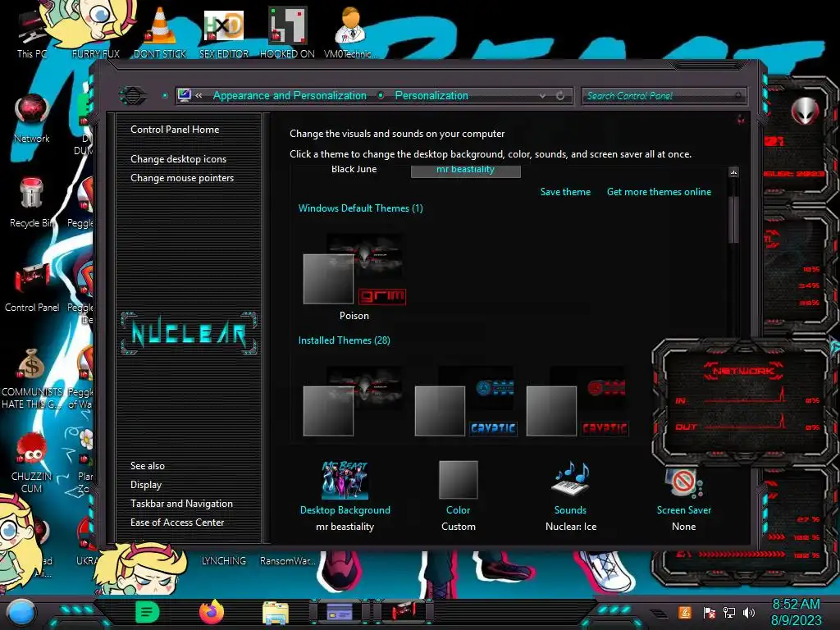Click the orange tray icon
Image resolution: width=840 pixels, height=630 pixels.
pos(685,612)
